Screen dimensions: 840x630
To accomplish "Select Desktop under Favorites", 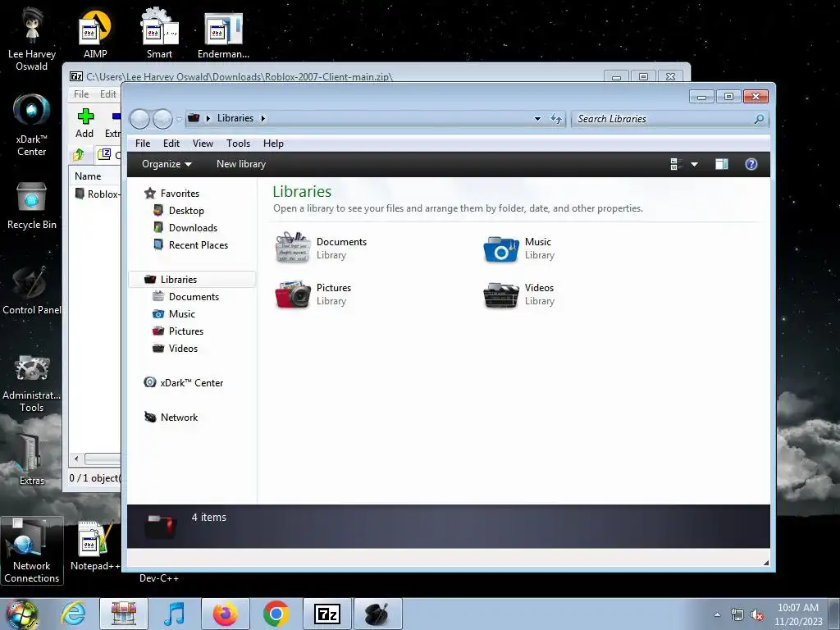I will pyautogui.click(x=178, y=211).
